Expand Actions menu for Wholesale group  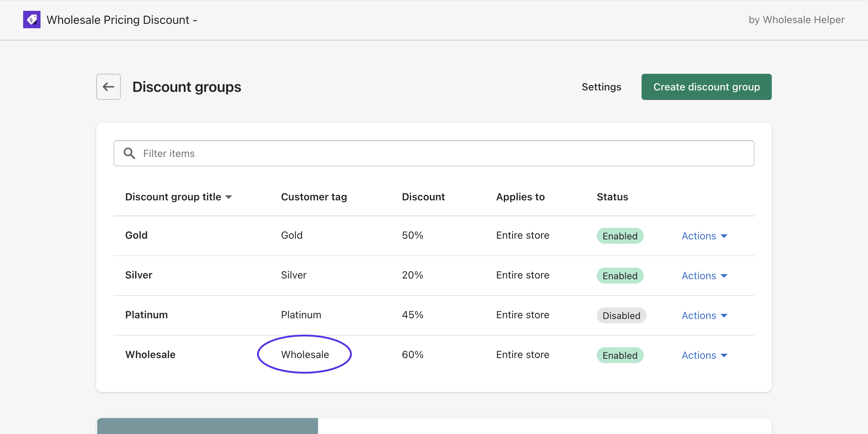(x=704, y=355)
